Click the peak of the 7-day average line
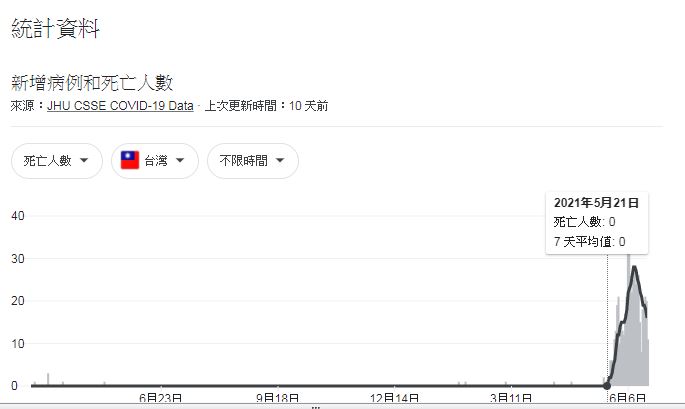685x409 pixels. pyautogui.click(x=634, y=267)
